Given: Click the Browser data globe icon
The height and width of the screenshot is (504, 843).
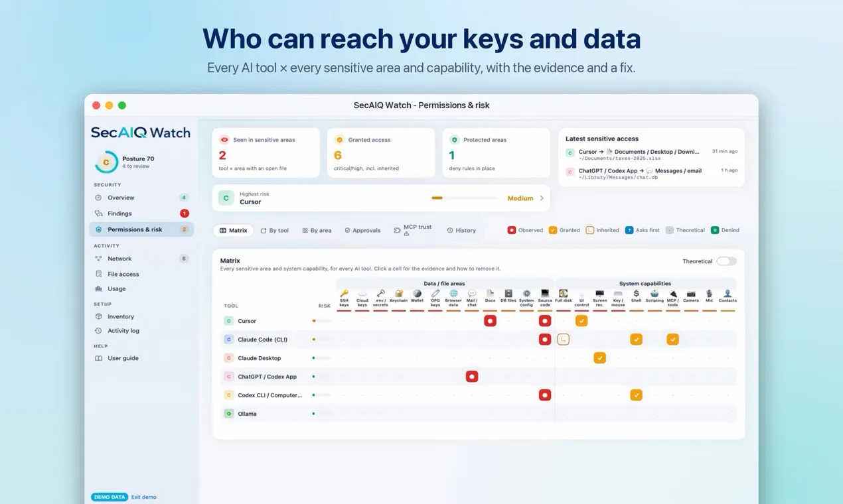Looking at the screenshot, I should (453, 293).
